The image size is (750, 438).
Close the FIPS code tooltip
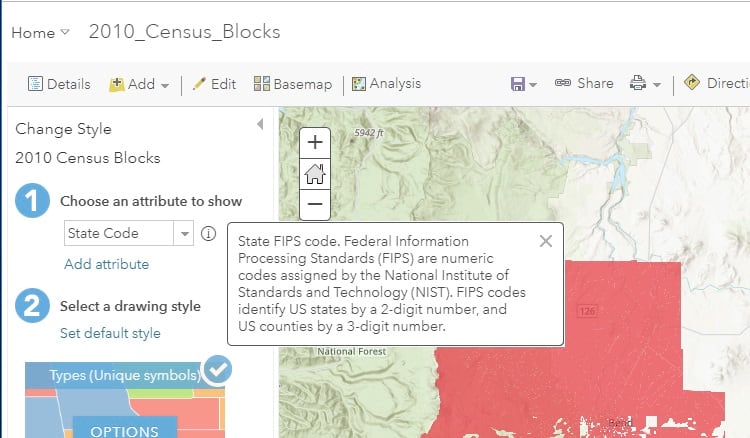pyautogui.click(x=545, y=241)
